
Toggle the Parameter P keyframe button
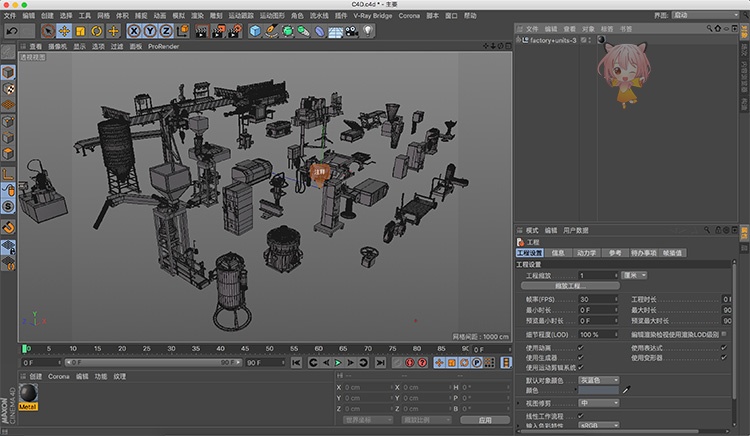point(476,363)
